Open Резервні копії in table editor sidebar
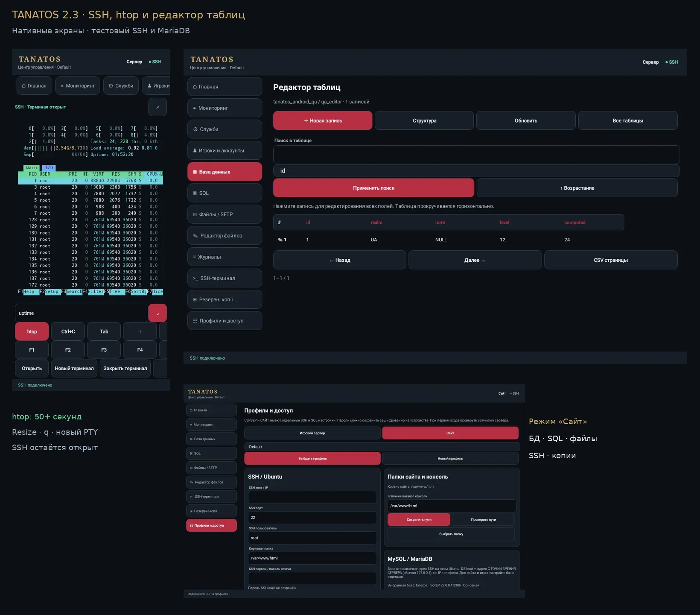This screenshot has width=700, height=615. click(x=225, y=299)
